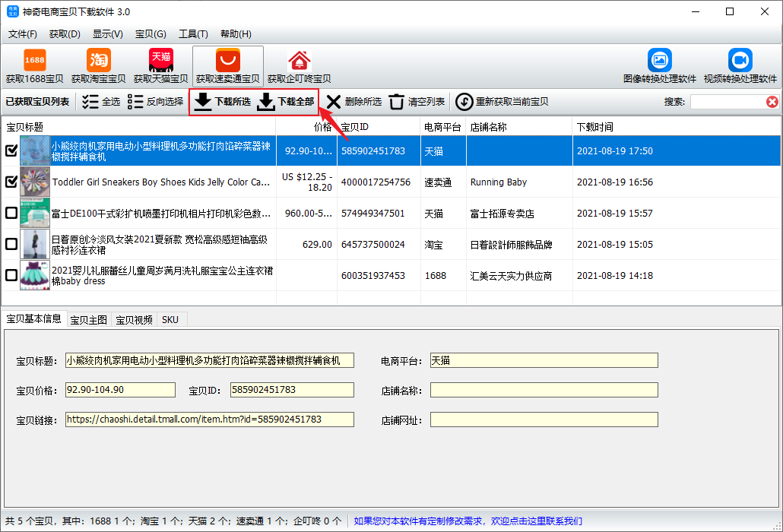Viewport: 783px width, 532px height.
Task: Click the 宝贝链接 URL field
Action: click(210, 420)
